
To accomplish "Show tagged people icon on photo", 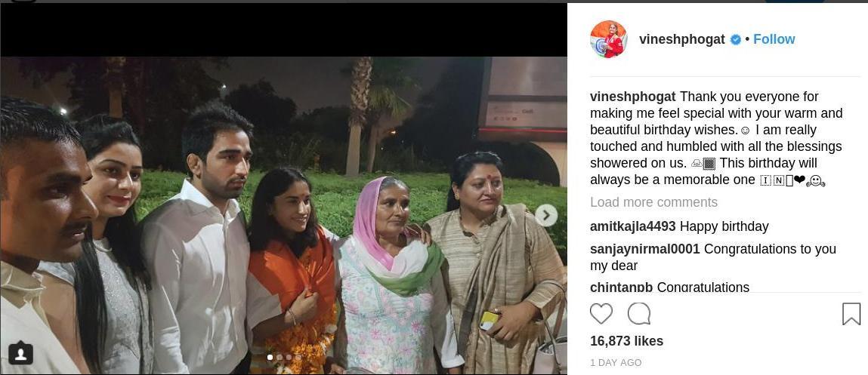I will 20,353.
